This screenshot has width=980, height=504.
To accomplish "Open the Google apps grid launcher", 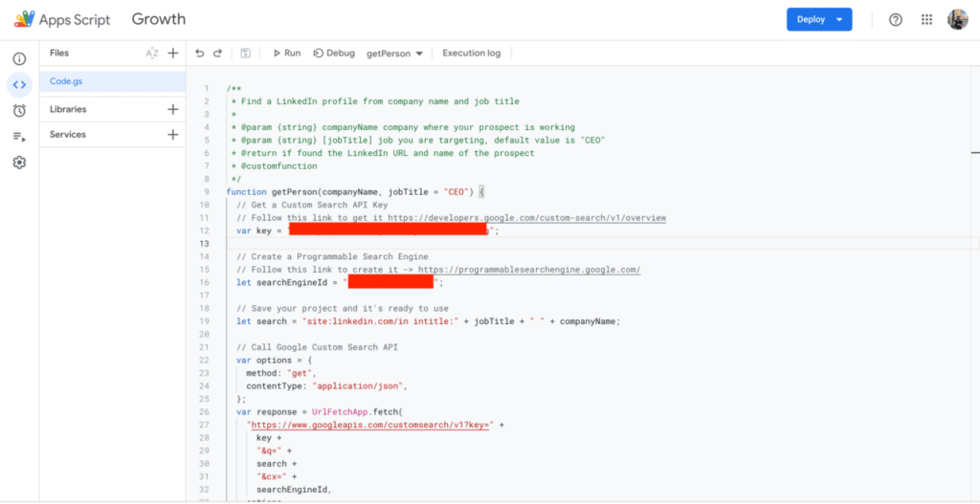I will (x=926, y=19).
